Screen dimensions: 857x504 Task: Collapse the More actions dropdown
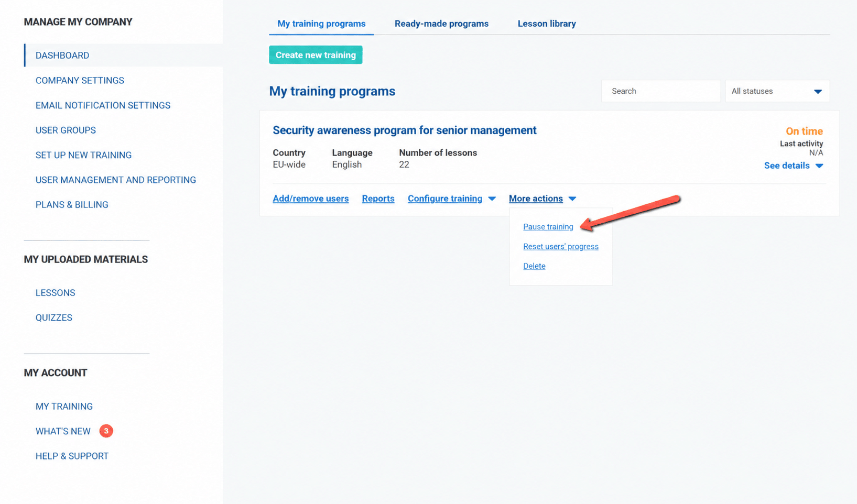tap(543, 199)
